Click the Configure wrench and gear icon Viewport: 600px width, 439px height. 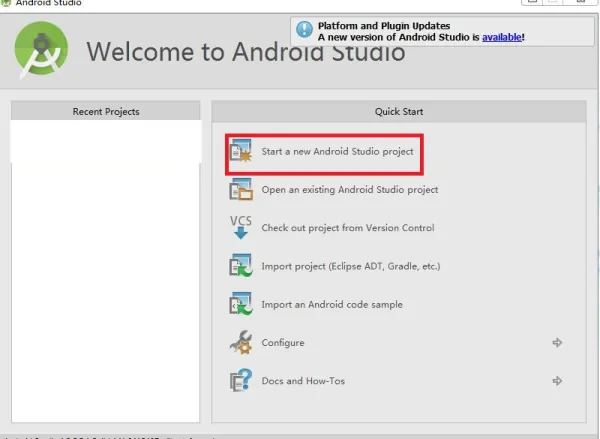click(x=241, y=342)
